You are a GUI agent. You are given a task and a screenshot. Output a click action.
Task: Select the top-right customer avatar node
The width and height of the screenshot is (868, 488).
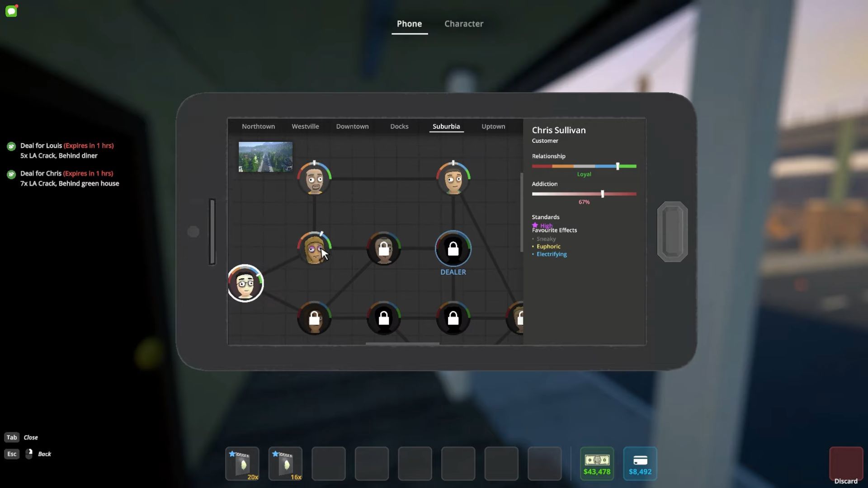453,179
